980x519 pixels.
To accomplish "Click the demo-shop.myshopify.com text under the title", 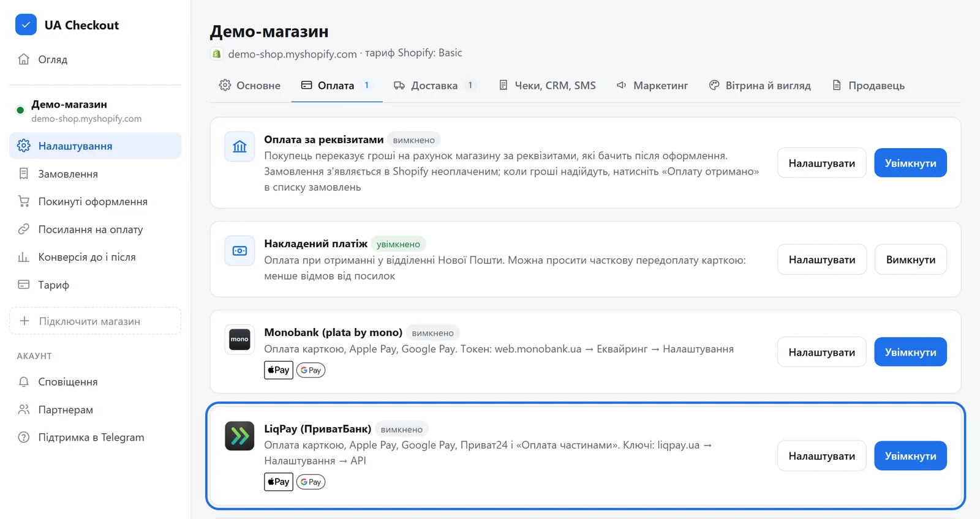I will click(292, 54).
